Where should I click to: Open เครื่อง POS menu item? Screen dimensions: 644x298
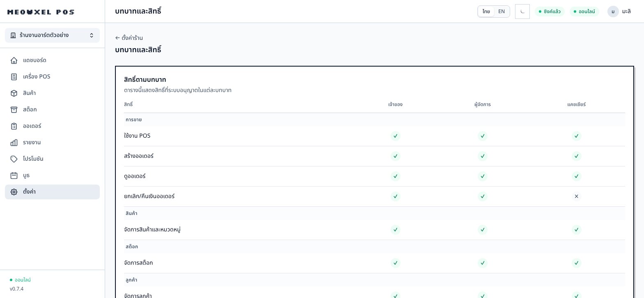[x=52, y=77]
